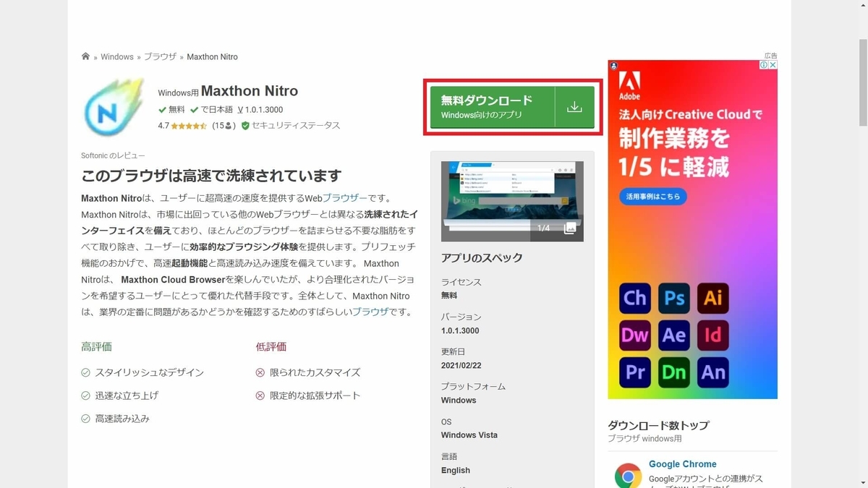Click the Maxthon Nitro app logo
868x488 pixels.
[116, 107]
